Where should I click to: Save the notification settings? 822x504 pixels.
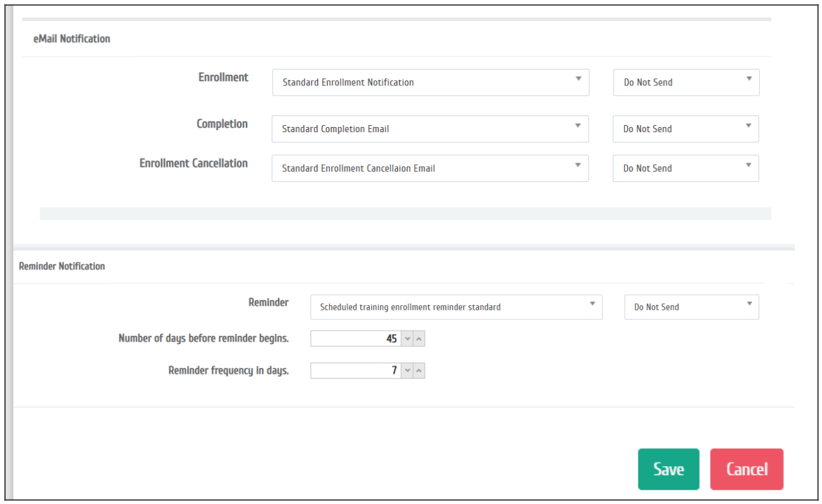click(x=668, y=469)
